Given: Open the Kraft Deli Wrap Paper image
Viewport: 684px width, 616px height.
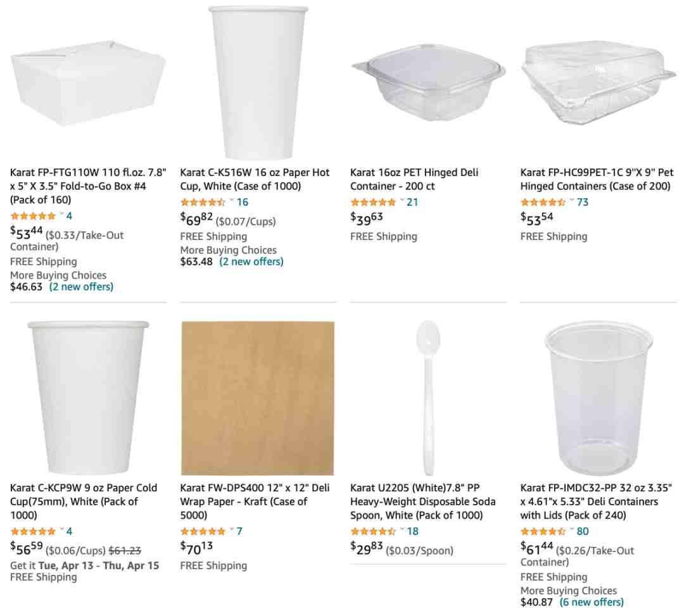Looking at the screenshot, I should 258,398.
